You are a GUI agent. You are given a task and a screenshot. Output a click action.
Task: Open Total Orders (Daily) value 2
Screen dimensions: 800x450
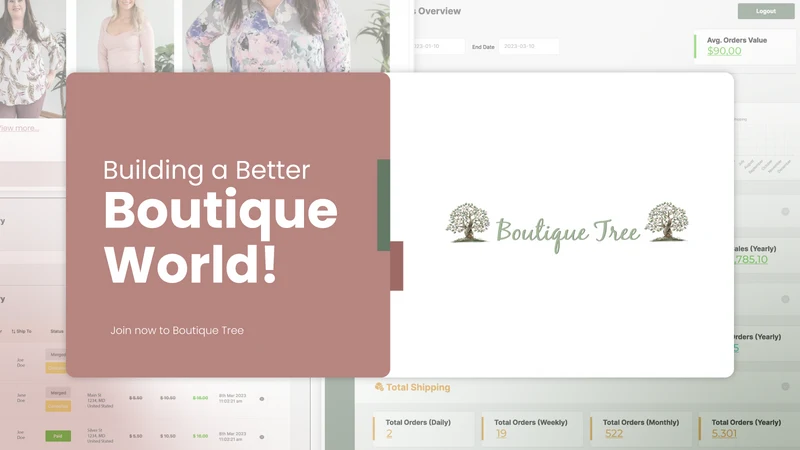pos(389,434)
